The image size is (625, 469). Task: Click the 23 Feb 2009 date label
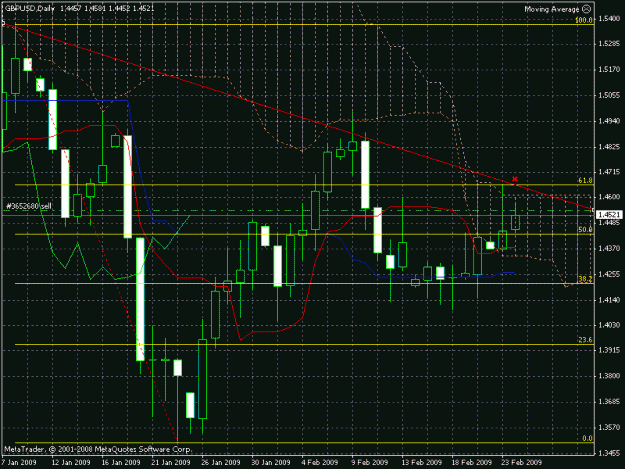[x=522, y=462]
